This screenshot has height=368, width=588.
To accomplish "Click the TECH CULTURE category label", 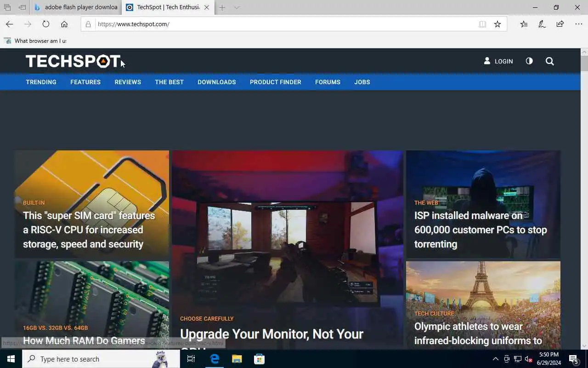I will (x=434, y=313).
